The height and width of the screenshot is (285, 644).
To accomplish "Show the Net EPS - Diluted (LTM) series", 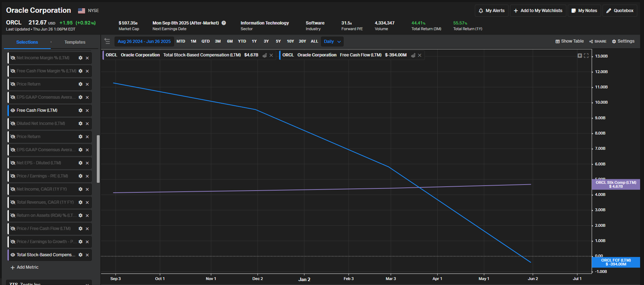I will (13, 163).
